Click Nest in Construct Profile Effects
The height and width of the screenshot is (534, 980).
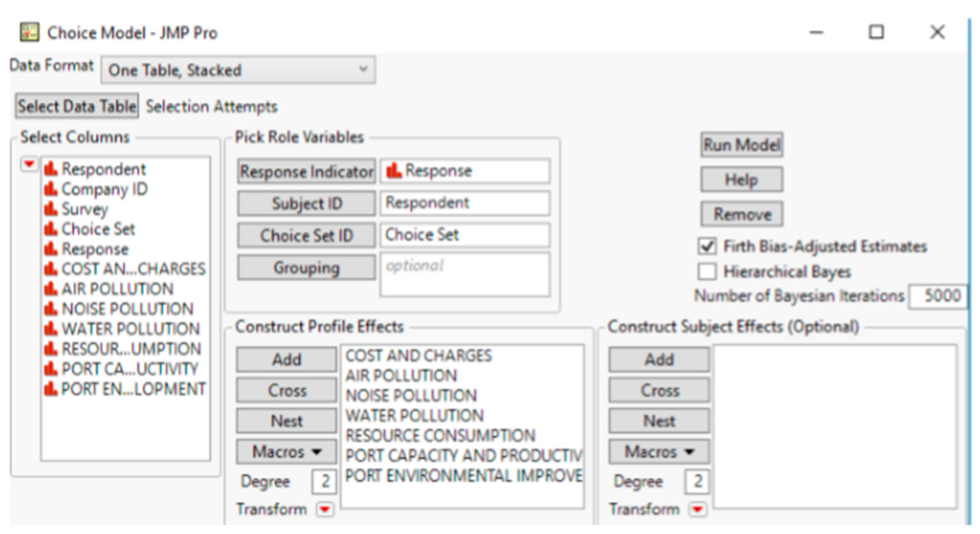pyautogui.click(x=286, y=421)
